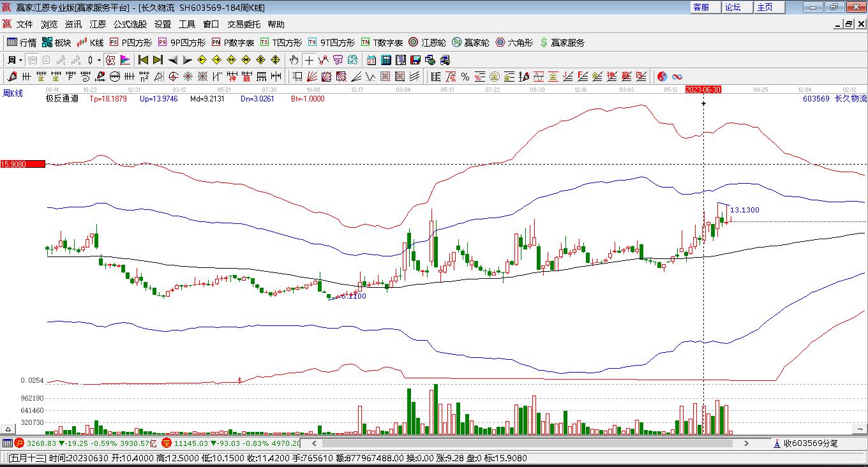Click the red 15.9080 price label
Viewport: 868px width, 467px height.
(23, 164)
